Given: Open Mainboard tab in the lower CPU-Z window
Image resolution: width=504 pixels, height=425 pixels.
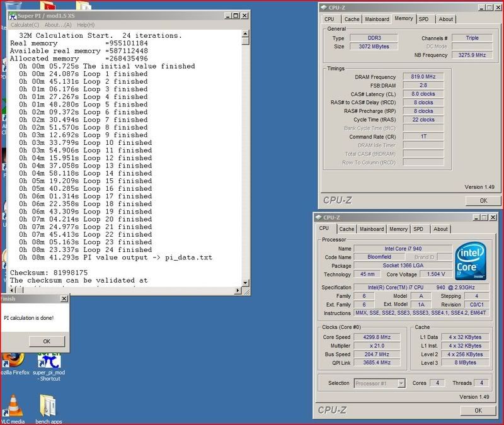Looking at the screenshot, I should pyautogui.click(x=372, y=229).
